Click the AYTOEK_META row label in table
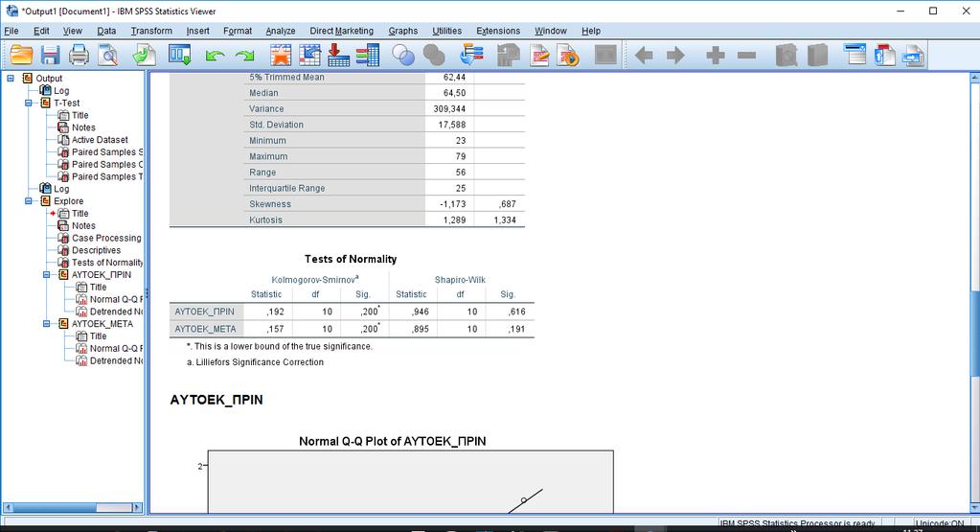 [x=206, y=329]
